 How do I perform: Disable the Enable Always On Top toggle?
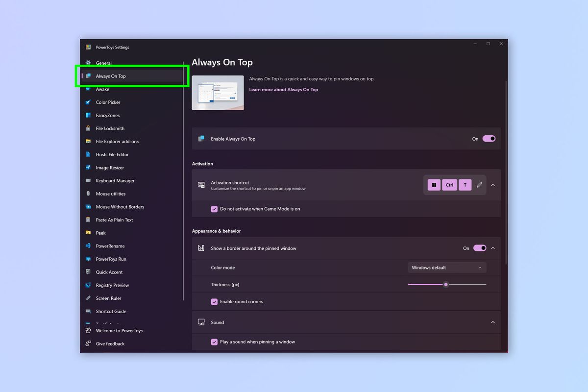[488, 139]
